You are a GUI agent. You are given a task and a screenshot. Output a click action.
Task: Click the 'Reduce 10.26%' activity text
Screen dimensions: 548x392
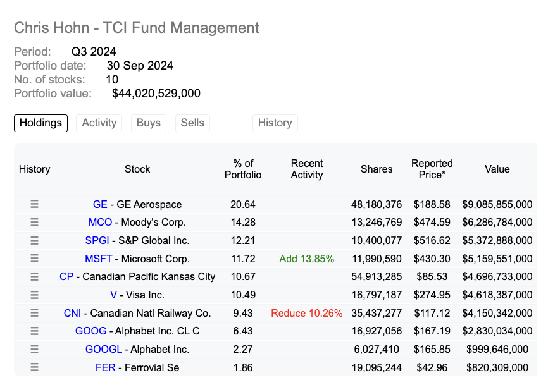tap(306, 313)
